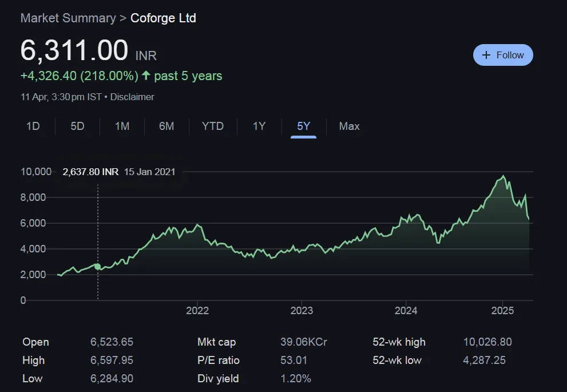Image resolution: width=567 pixels, height=392 pixels.
Task: Click the plus icon in Follow button
Action: 486,55
